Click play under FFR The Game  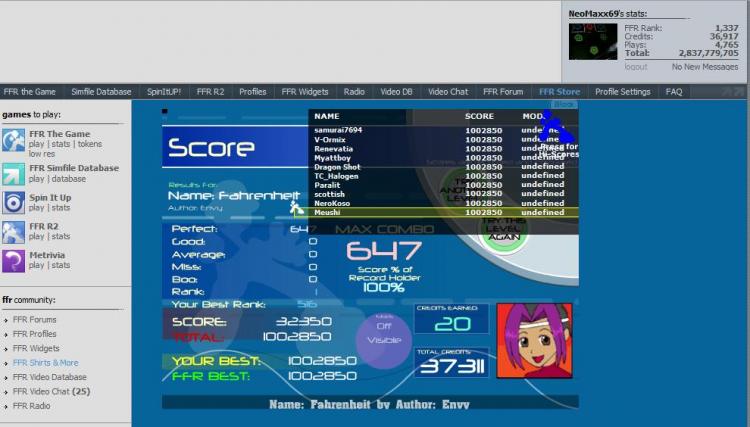(x=36, y=144)
